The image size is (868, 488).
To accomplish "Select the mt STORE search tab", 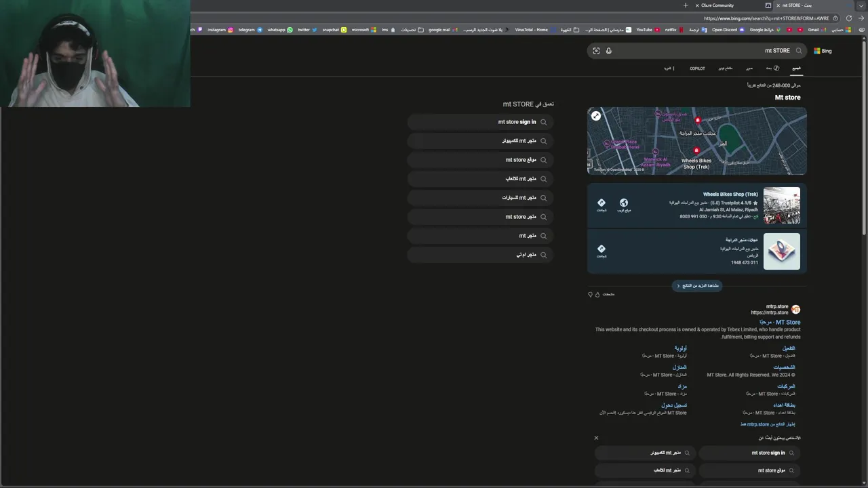I will tap(814, 5).
